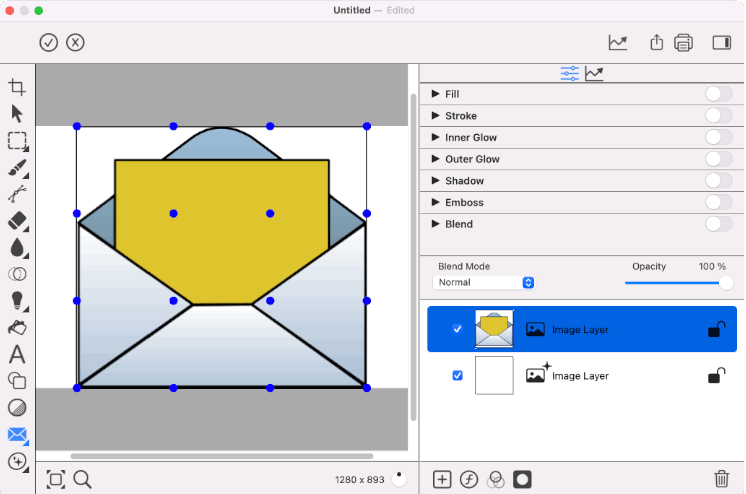Uncheck visibility of the envelope Image Layer
The image size is (746, 494).
pos(457,329)
